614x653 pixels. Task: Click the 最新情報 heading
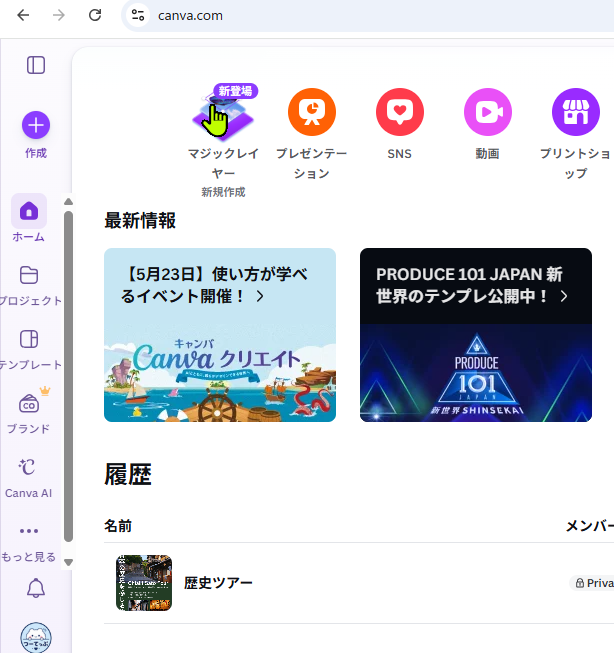[140, 221]
